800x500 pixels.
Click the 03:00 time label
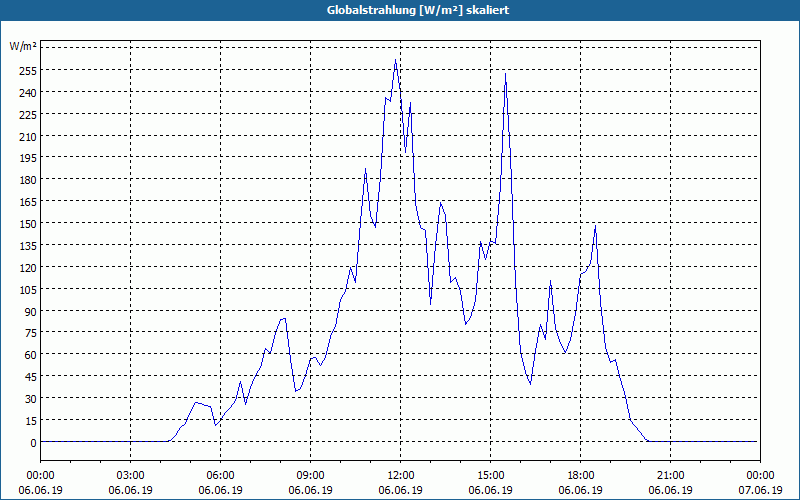131,476
